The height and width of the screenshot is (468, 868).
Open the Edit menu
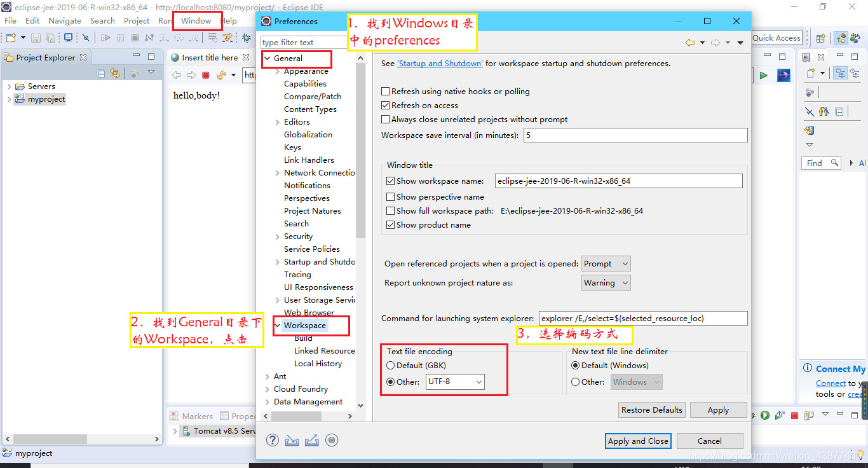click(x=32, y=21)
